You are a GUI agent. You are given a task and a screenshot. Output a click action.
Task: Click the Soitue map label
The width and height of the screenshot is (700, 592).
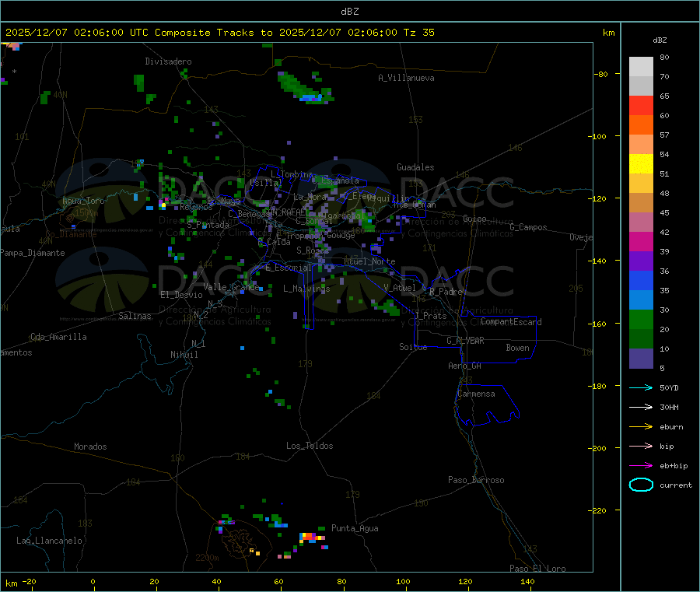coord(413,347)
